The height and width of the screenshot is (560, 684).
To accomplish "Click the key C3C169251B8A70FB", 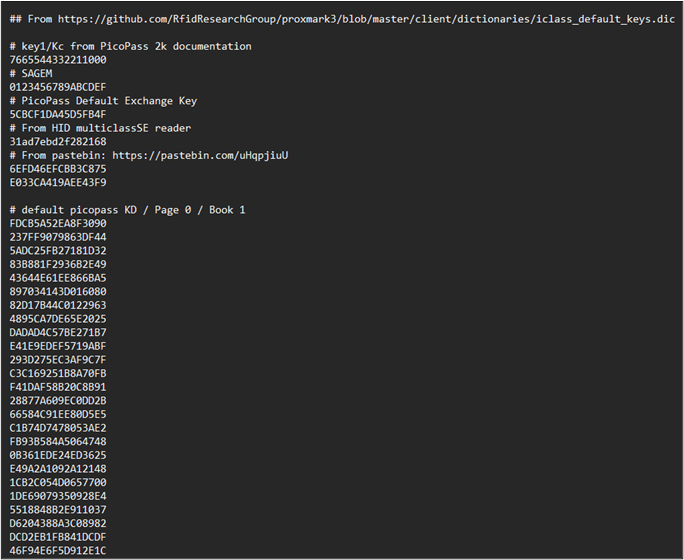I will pos(58,373).
